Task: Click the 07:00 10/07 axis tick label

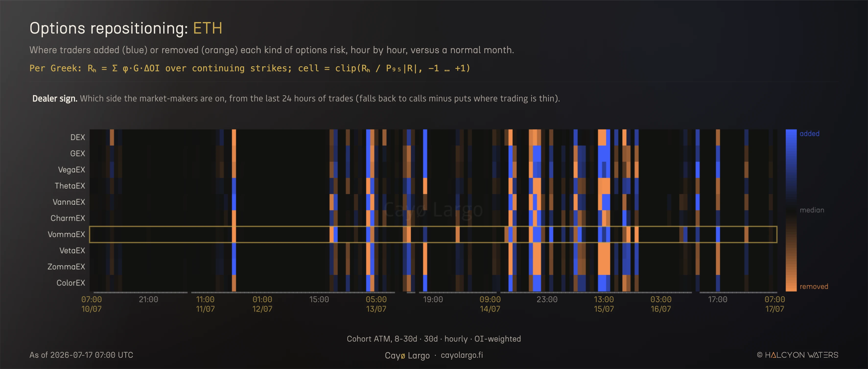Action: [91, 304]
